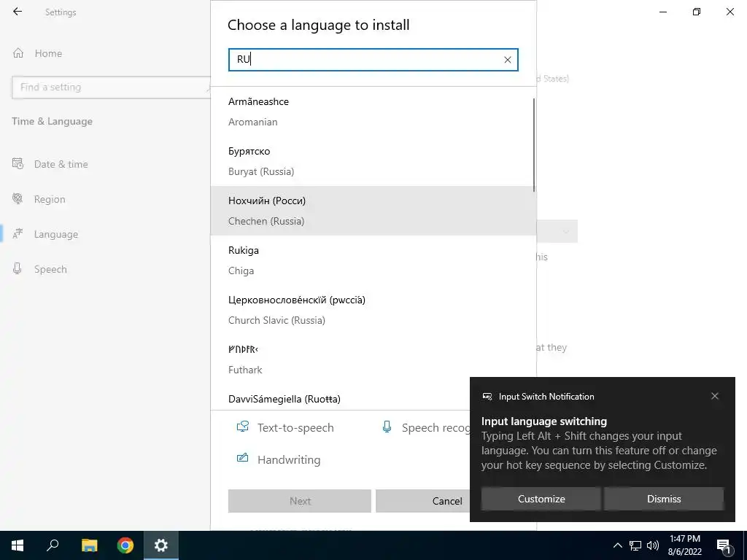This screenshot has width=747, height=560.
Task: Select Futhark language entry
Action: (x=373, y=359)
